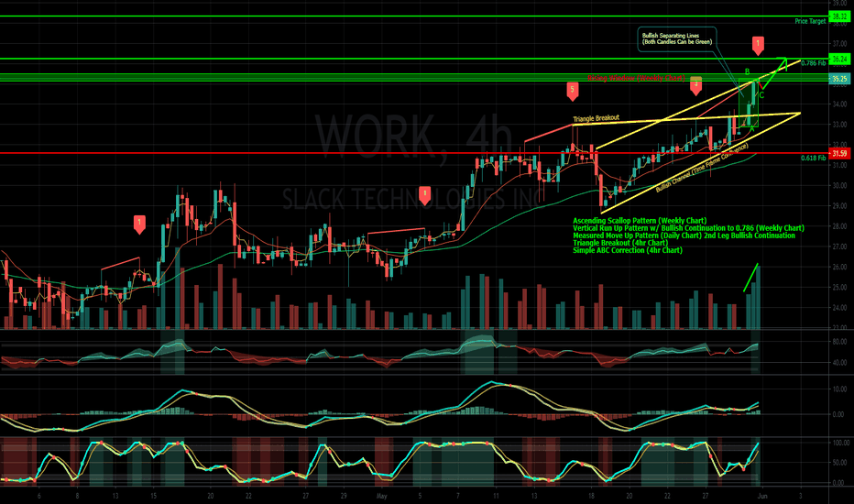Select the green 'B' wave label
This screenshot has height=504, width=854.
[x=748, y=71]
